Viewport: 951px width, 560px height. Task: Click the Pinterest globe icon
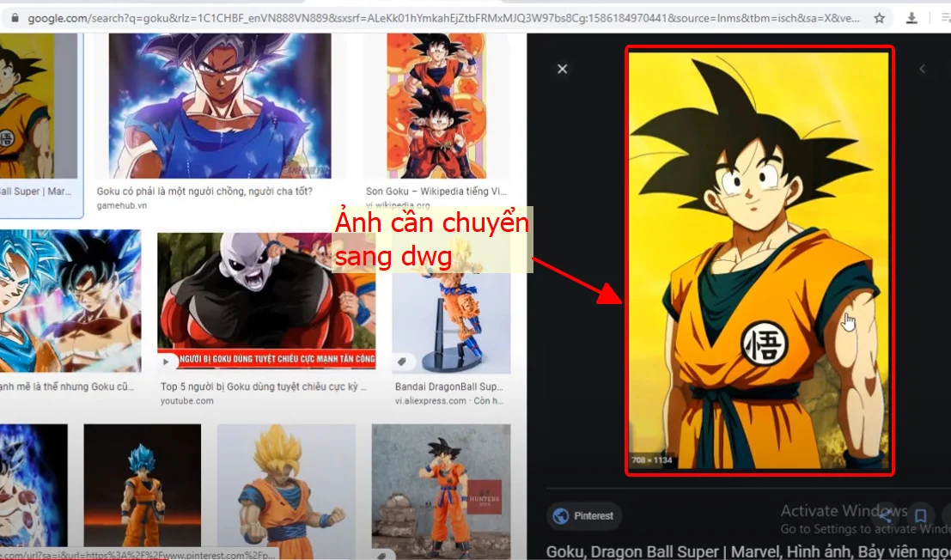coord(561,516)
